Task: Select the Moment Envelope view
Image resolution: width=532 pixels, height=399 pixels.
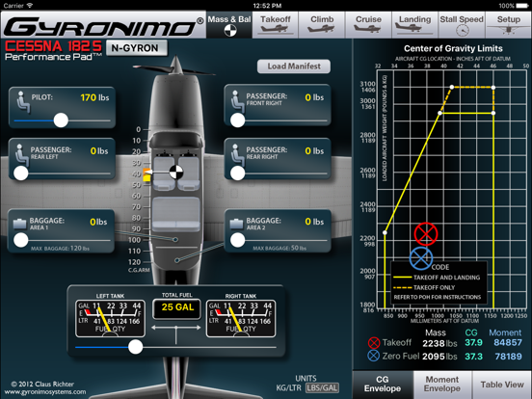Action: point(442,385)
